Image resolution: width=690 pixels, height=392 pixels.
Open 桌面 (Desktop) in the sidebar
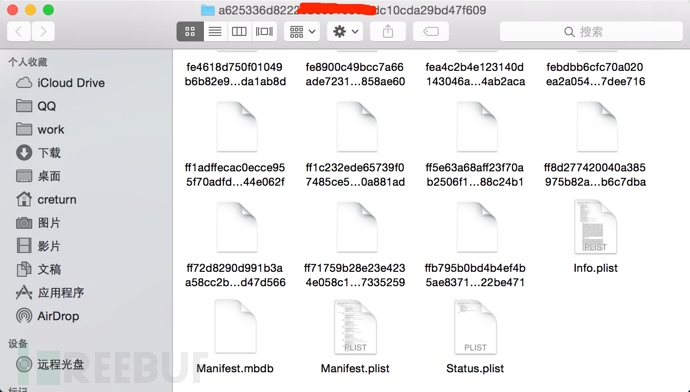point(39,176)
